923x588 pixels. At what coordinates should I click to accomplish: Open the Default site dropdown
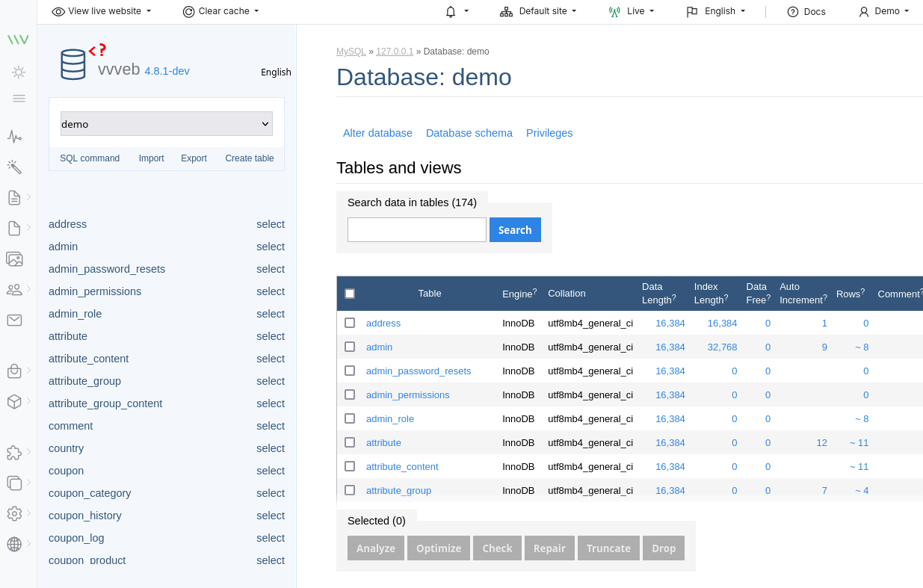click(x=539, y=11)
